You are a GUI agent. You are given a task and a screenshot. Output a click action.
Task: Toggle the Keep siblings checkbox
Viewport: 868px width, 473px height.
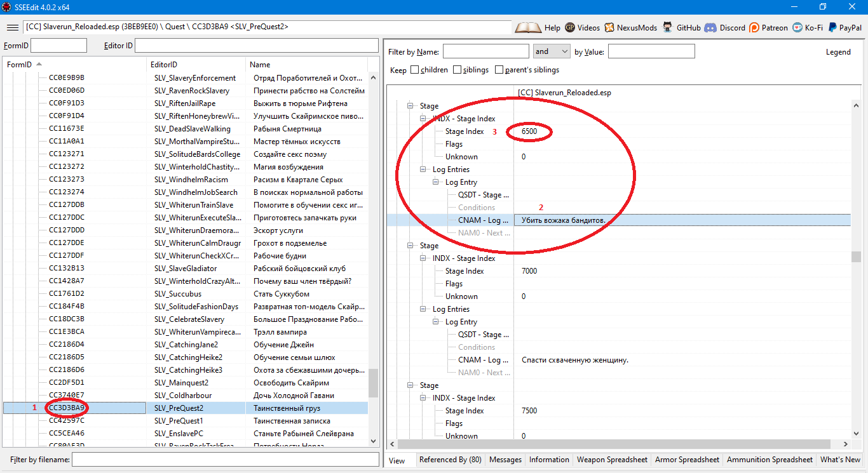pyautogui.click(x=458, y=70)
